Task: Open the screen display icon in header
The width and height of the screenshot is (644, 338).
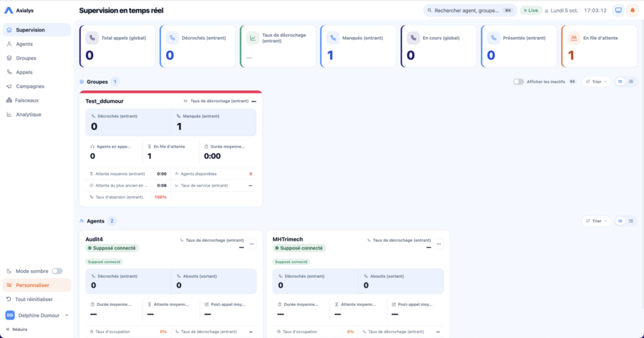Action: click(x=618, y=10)
